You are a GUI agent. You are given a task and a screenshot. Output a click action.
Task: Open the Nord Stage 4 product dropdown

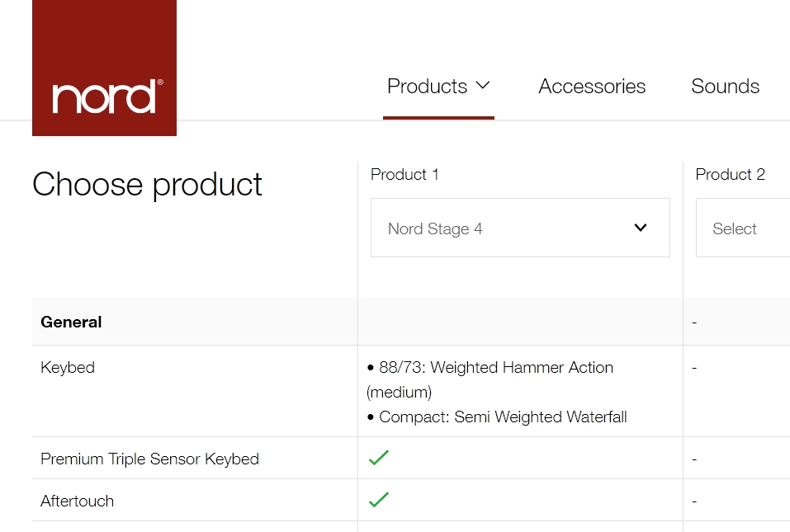point(519,228)
